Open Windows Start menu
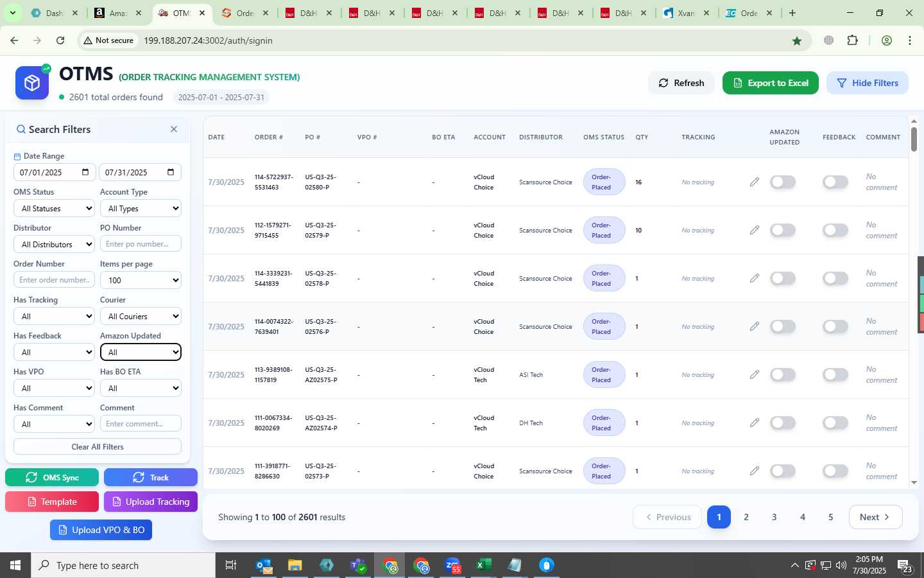Screen dimensions: 924x578 click(x=15, y=565)
